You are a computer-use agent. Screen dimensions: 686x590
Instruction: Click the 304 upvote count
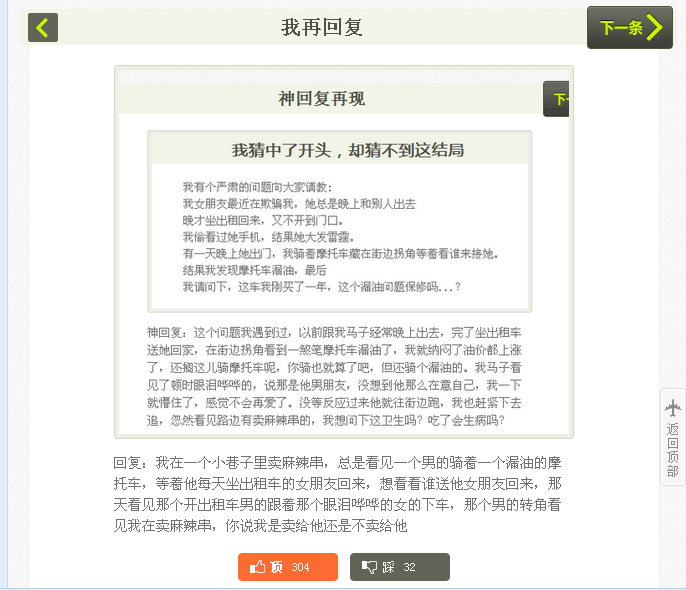coord(300,567)
